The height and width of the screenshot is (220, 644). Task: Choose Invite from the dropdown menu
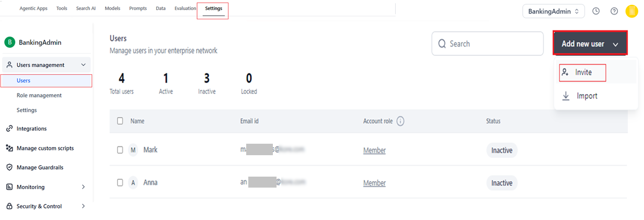582,73
